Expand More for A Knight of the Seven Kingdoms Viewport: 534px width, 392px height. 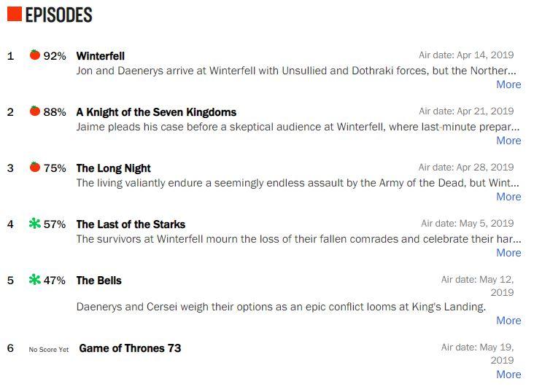(x=508, y=141)
